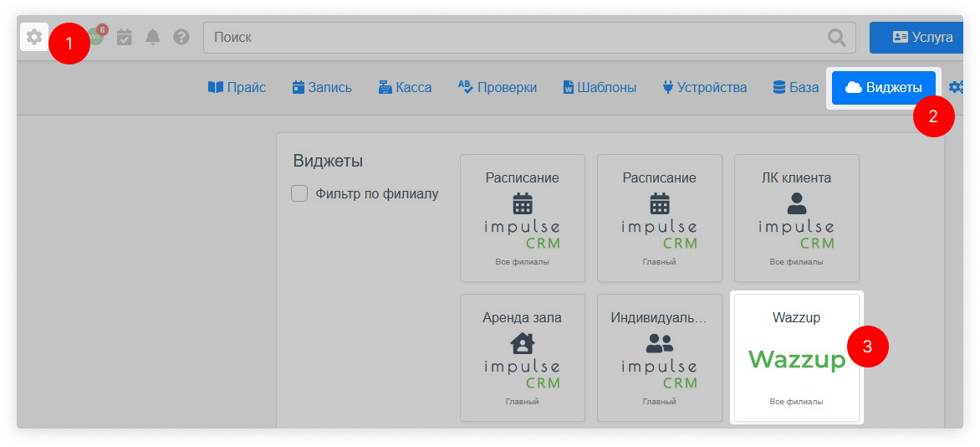Click the magnifier search icon
This screenshot has height=447, width=980.
point(836,38)
